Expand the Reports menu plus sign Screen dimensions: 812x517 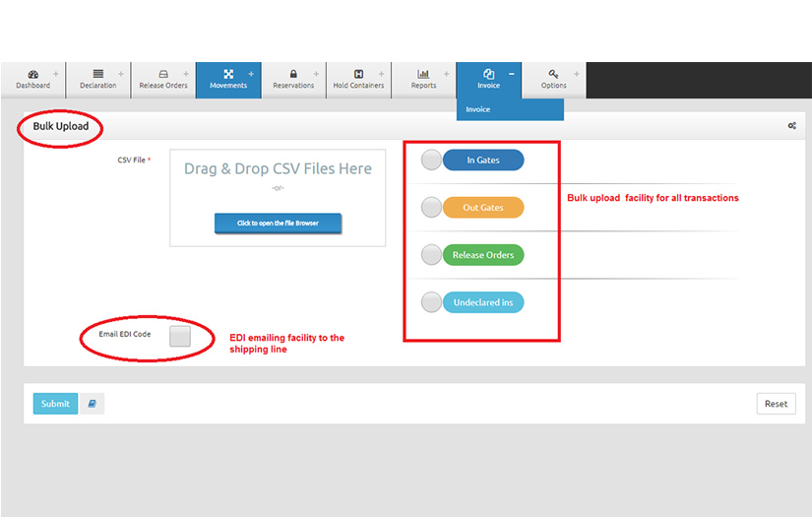point(447,74)
